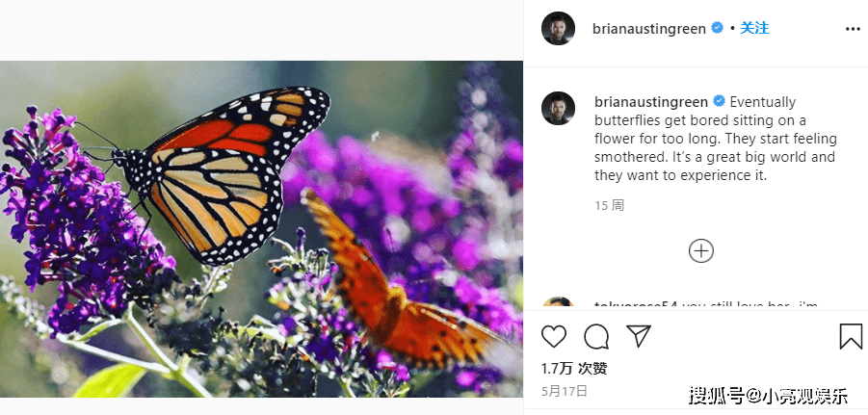Click the verified badge in the header

(x=717, y=28)
